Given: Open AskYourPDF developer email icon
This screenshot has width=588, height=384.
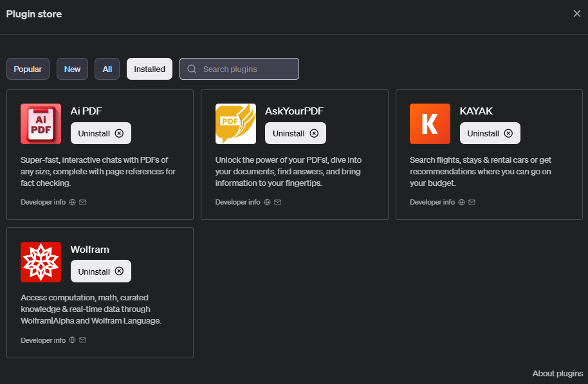Looking at the screenshot, I should click(x=277, y=202).
